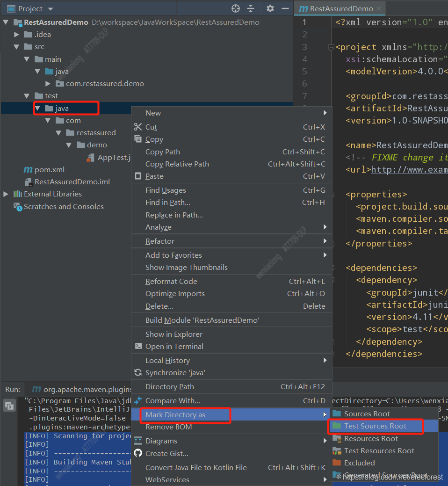Click the Open in Terminal icon

138,346
